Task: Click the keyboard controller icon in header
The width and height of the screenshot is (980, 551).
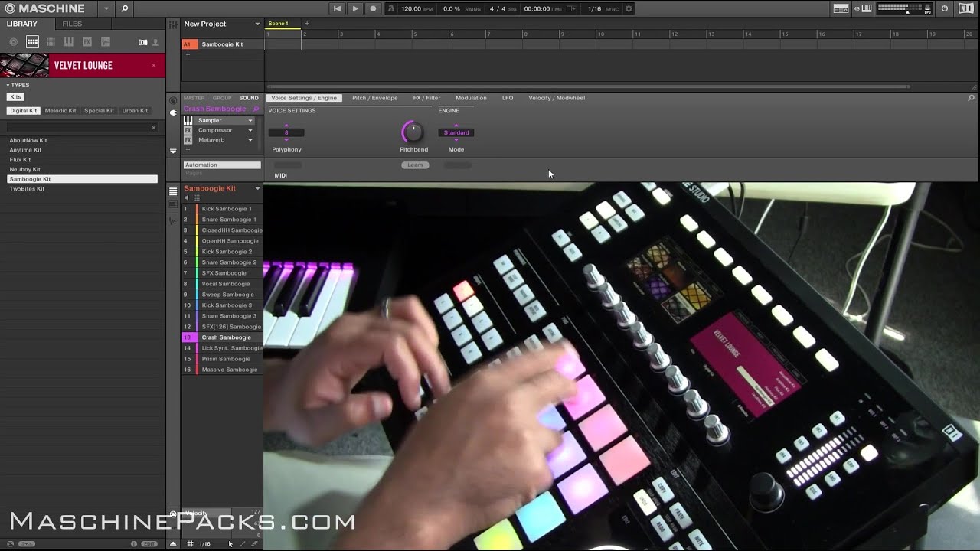Action: (867, 8)
